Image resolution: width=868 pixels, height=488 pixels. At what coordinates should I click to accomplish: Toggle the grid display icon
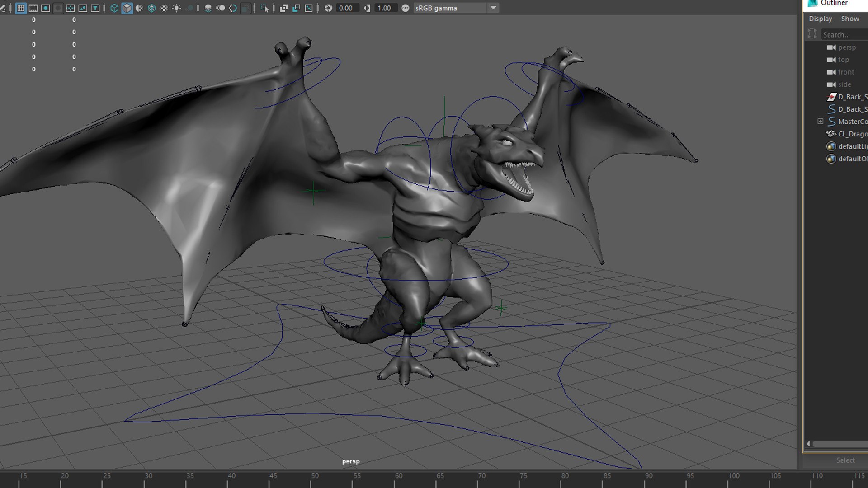[21, 8]
